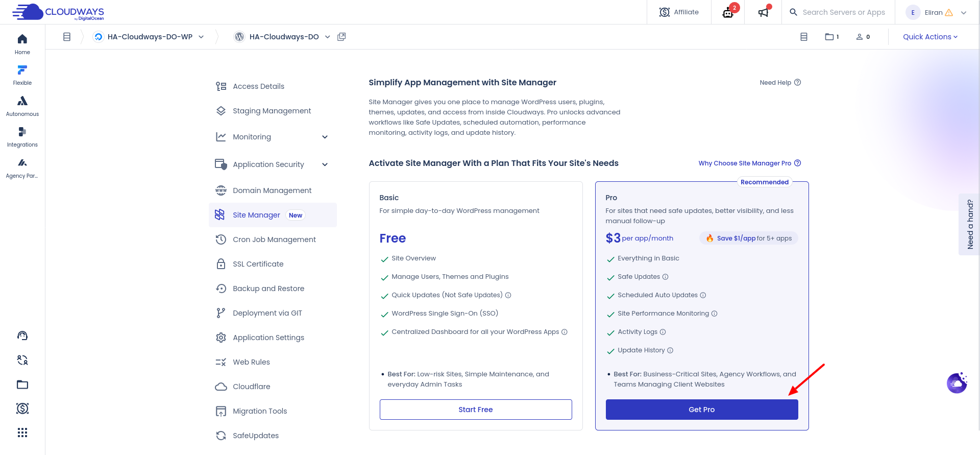Open Web Rules menu item

click(x=273, y=362)
